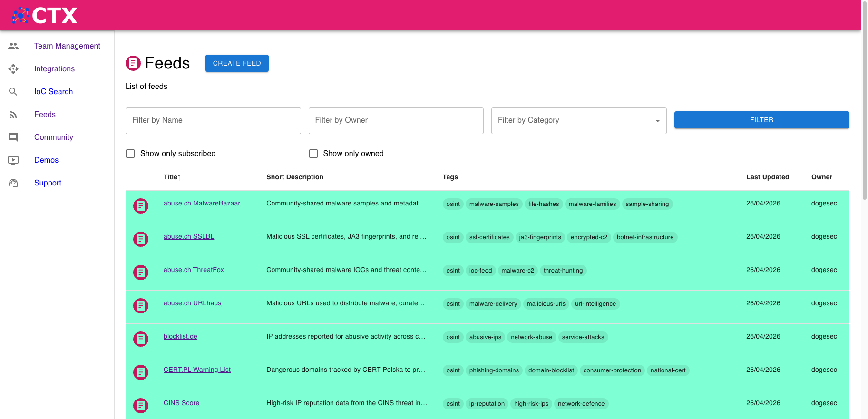The image size is (868, 419).
Task: Click the abusive-ips tag
Action: 485,337
